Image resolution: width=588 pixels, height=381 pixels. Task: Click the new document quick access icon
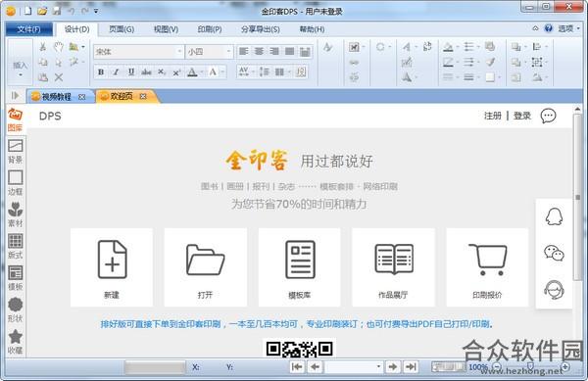[28, 11]
